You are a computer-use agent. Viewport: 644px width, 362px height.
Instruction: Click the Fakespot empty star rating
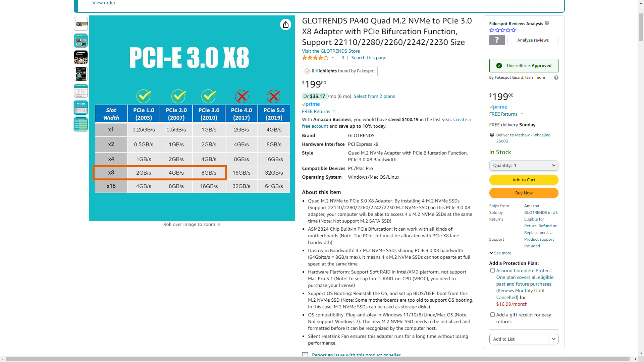coord(502,30)
